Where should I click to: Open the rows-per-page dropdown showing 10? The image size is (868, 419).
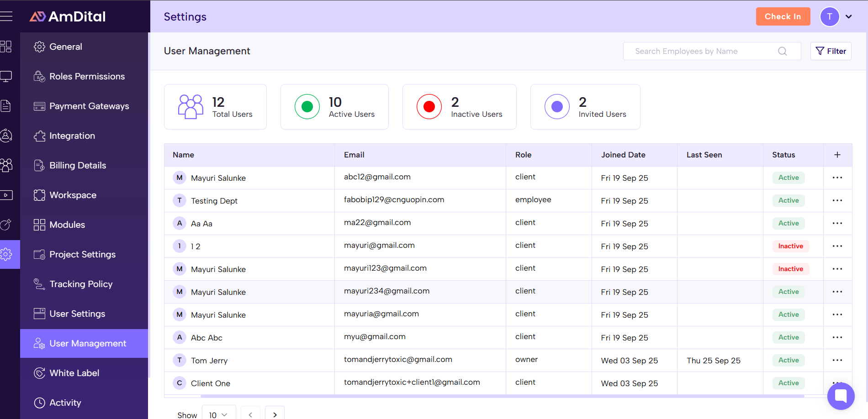[x=218, y=414]
